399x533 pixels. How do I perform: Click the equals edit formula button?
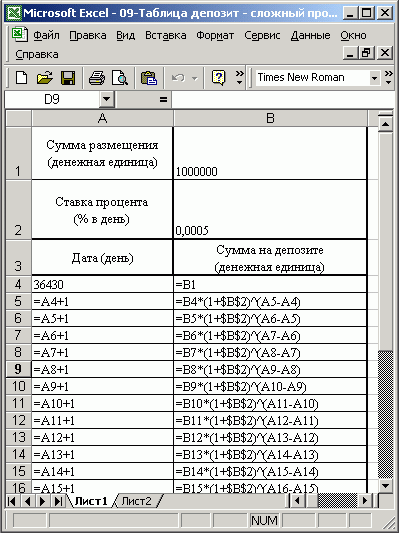[163, 100]
